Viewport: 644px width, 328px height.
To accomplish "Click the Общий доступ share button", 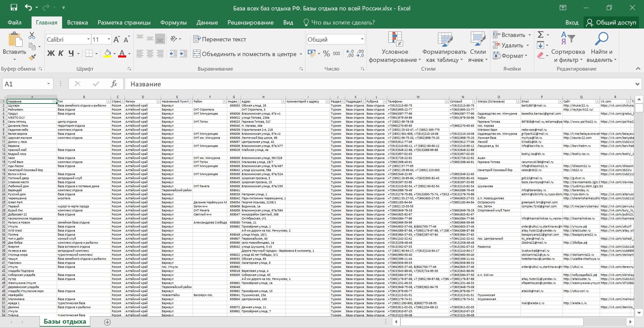I will pyautogui.click(x=611, y=23).
